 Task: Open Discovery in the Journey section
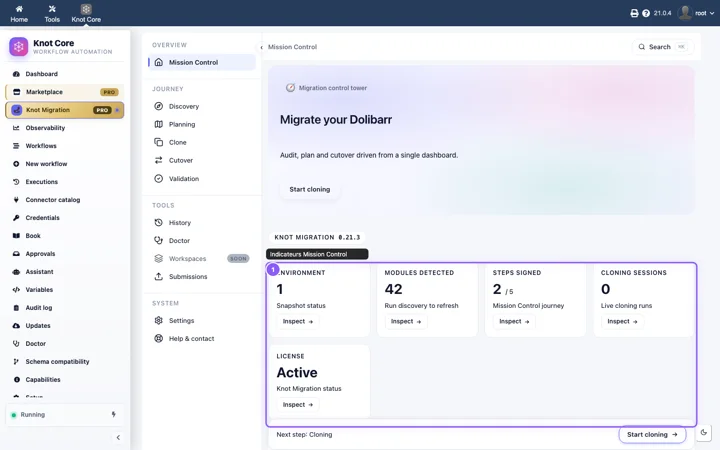pos(202,107)
